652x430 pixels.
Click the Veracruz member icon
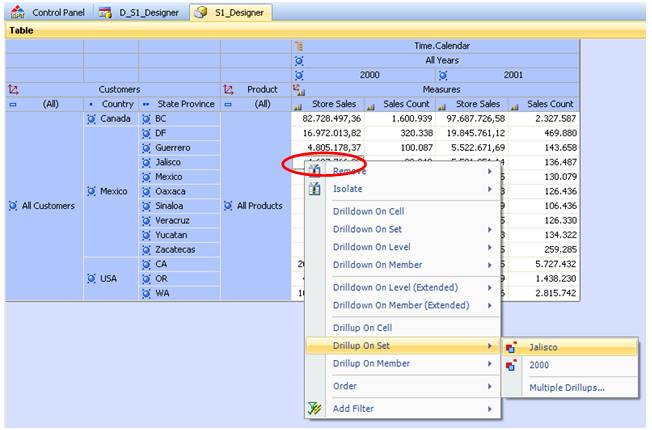146,221
